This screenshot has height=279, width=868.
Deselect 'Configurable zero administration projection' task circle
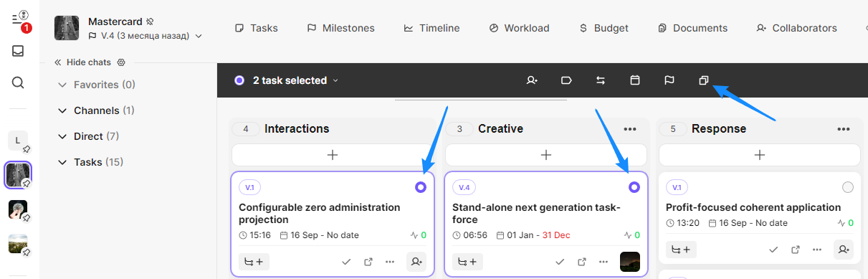coord(421,187)
